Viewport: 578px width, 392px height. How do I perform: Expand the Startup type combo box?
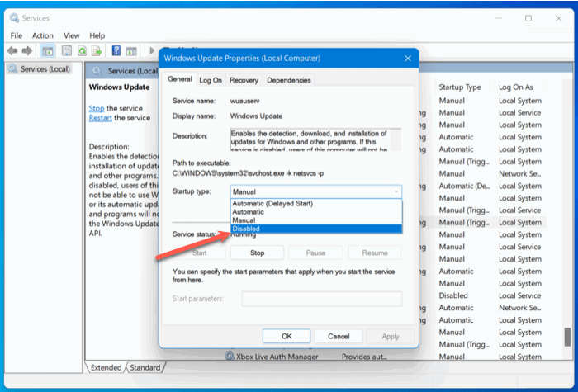316,191
